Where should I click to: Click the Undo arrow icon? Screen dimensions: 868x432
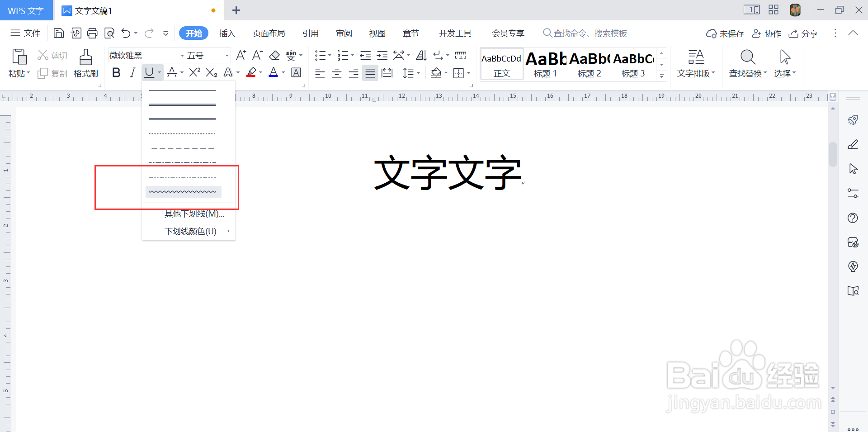point(126,33)
